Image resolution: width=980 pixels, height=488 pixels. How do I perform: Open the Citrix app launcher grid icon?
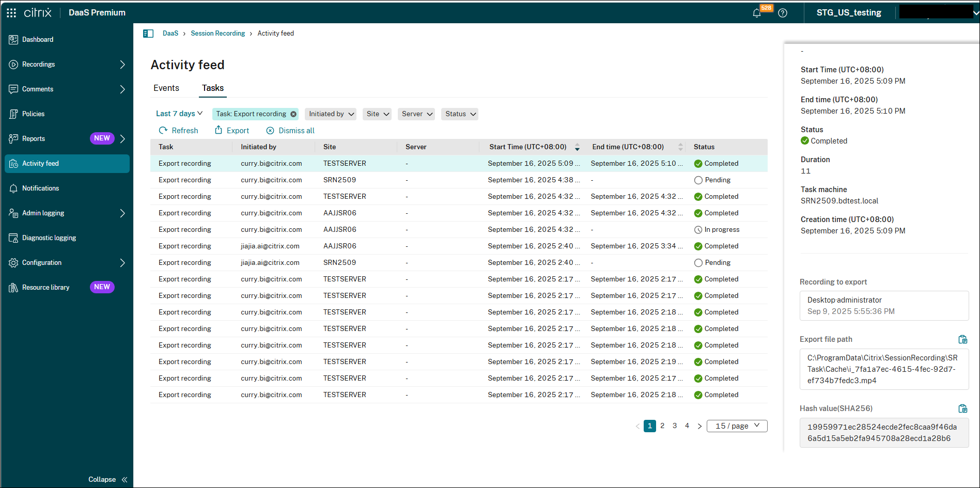pos(11,12)
